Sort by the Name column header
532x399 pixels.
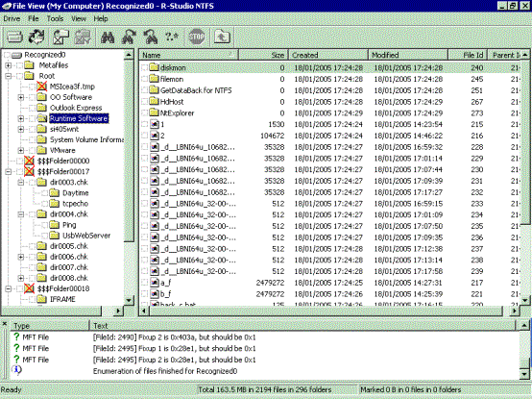[188, 55]
